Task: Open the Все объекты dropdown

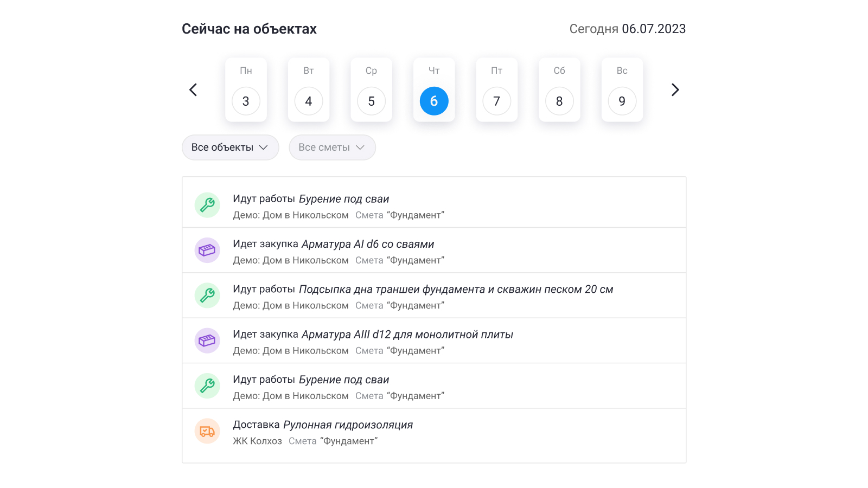Action: 231,147
